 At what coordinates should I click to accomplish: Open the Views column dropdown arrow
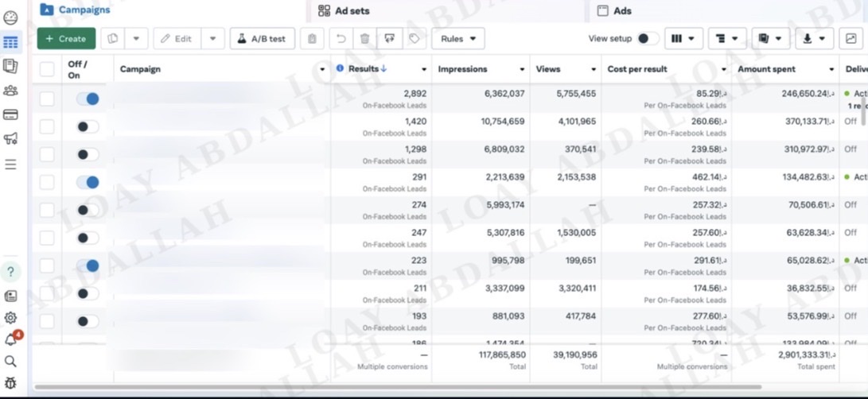click(594, 69)
